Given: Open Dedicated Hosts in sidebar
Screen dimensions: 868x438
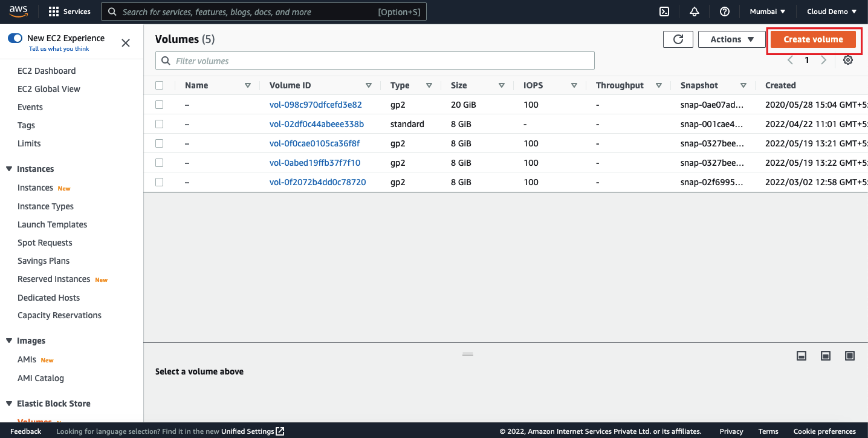Looking at the screenshot, I should click(x=48, y=298).
